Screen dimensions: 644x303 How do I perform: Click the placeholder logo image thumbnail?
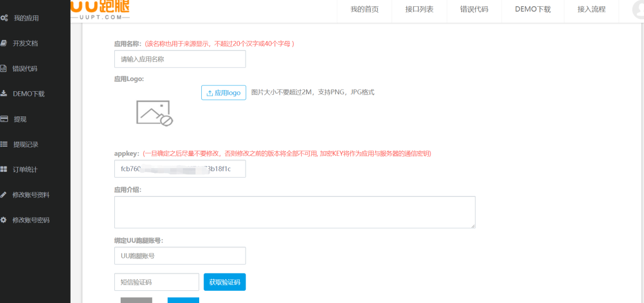coord(154,113)
